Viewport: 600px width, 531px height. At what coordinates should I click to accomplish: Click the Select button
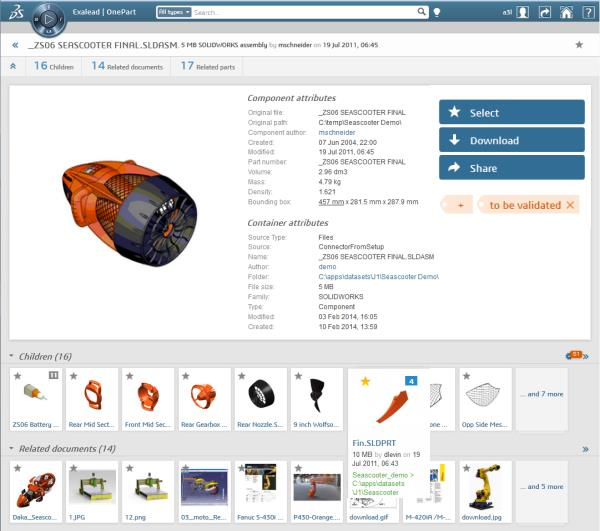(x=512, y=112)
